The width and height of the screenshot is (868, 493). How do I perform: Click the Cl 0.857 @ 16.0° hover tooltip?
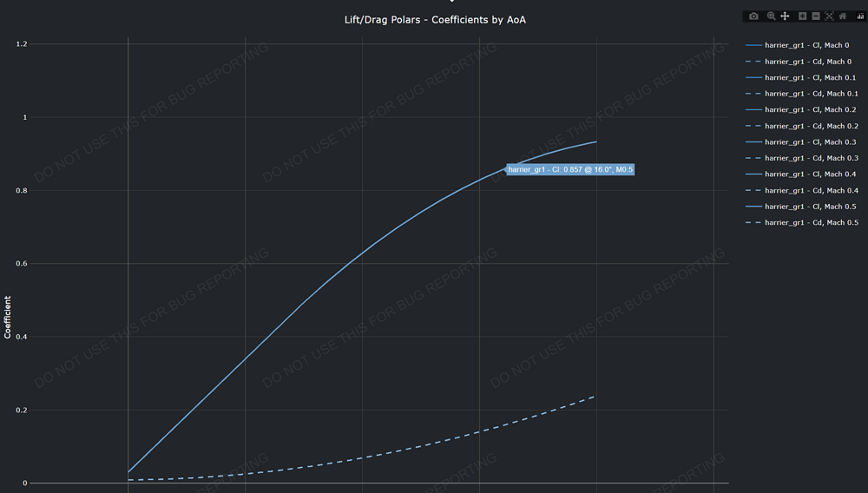pos(570,169)
